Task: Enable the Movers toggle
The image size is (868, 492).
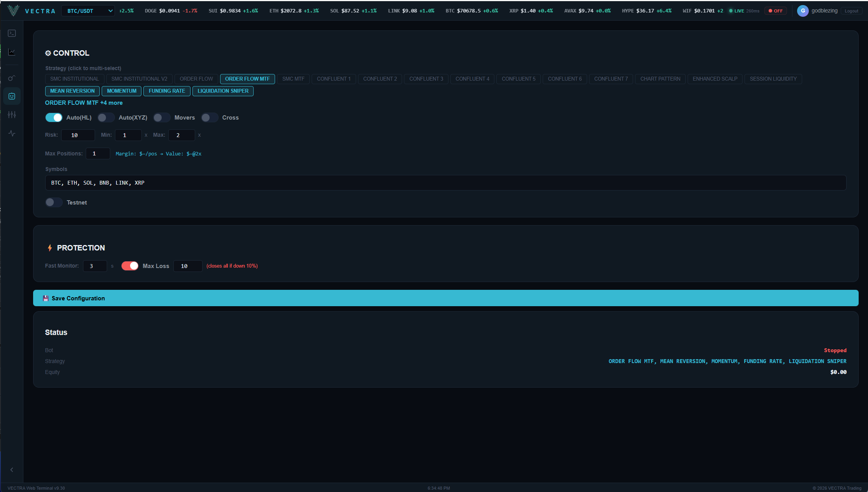Action: click(162, 118)
